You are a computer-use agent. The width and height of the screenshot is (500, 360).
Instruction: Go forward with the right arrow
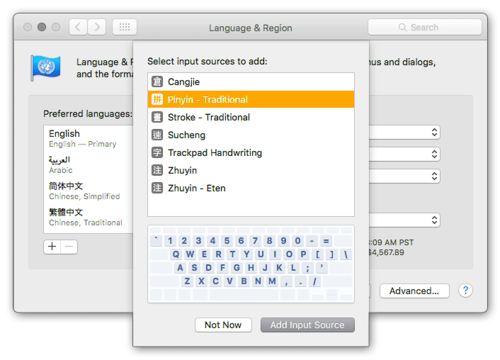click(97, 27)
